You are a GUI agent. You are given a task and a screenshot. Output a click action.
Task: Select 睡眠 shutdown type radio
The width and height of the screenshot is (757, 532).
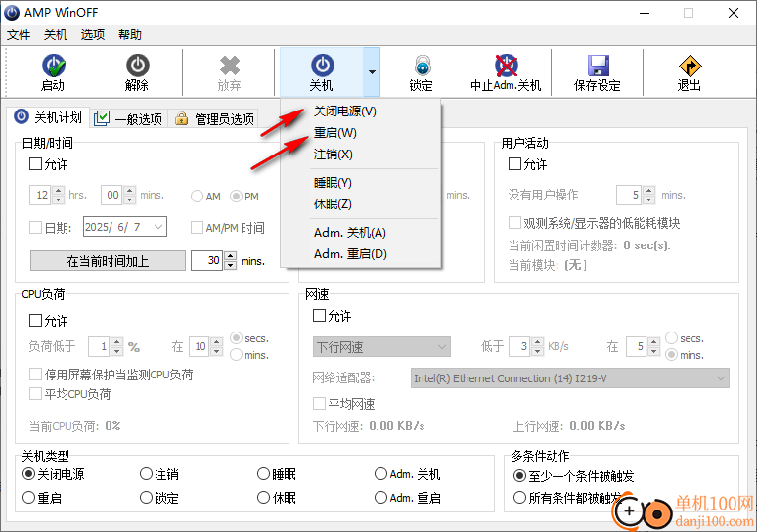[x=263, y=474]
